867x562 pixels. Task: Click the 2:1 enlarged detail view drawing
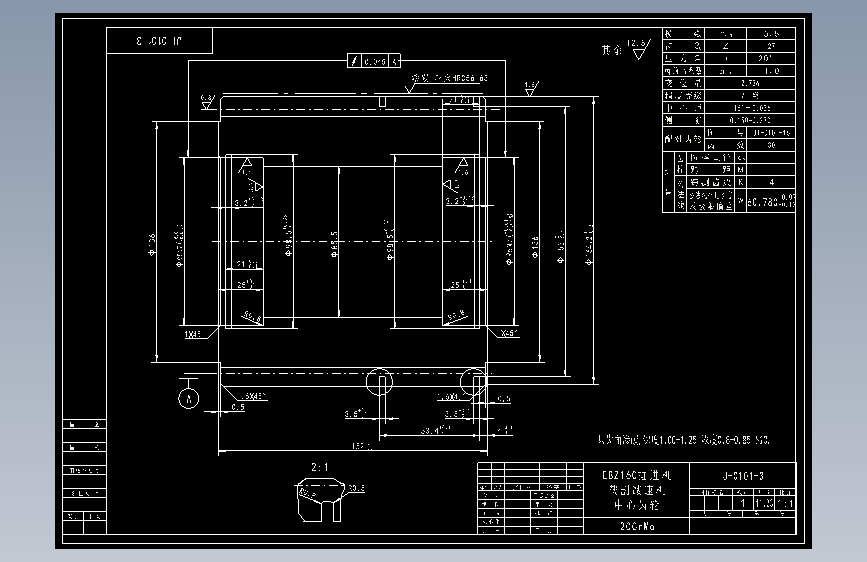320,500
